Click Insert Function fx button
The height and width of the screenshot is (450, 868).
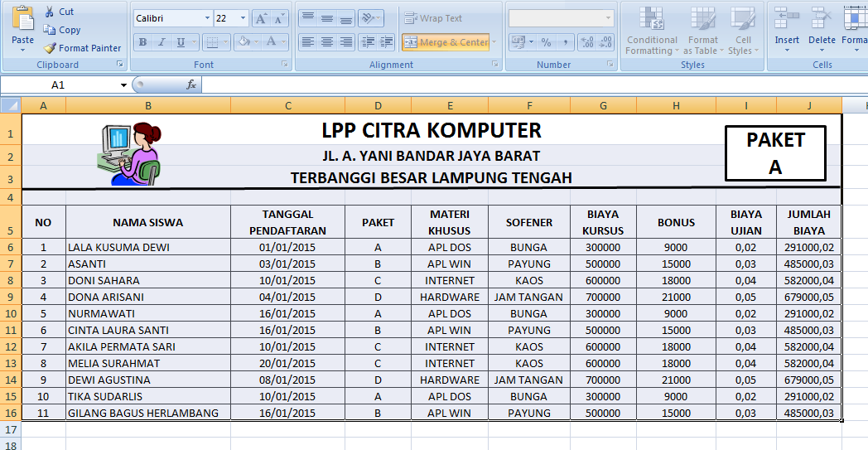click(x=191, y=85)
